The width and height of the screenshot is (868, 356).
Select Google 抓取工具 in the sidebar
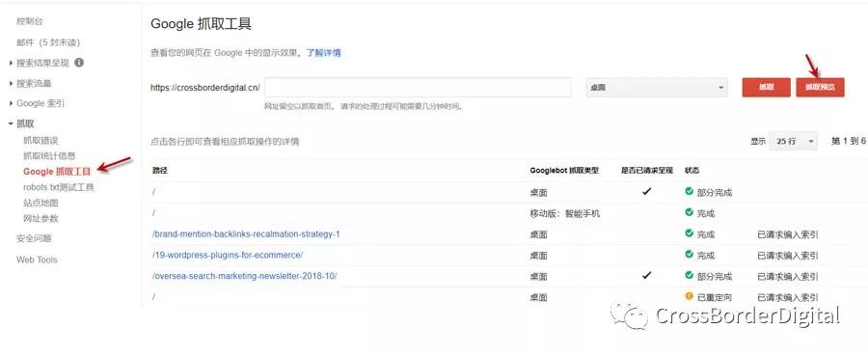click(57, 172)
